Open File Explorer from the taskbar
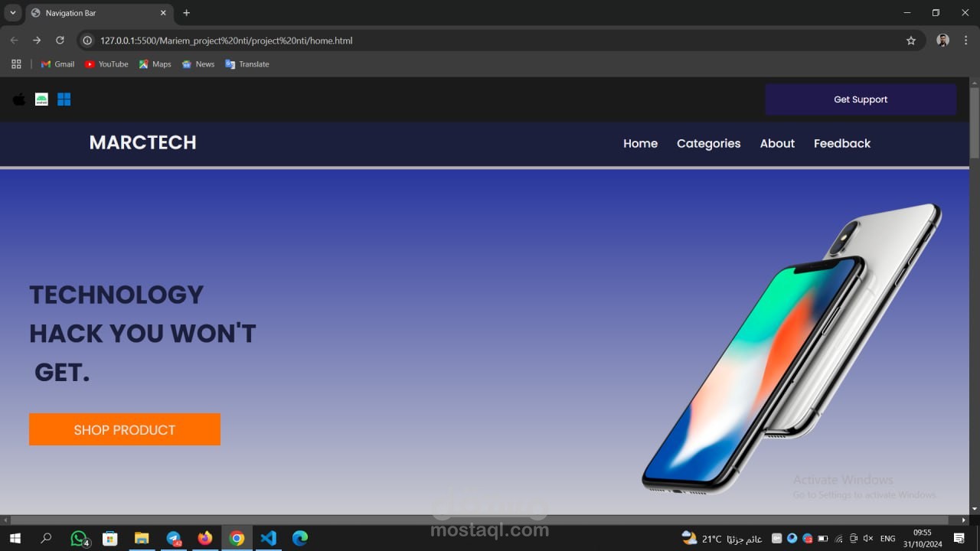The width and height of the screenshot is (980, 551). tap(142, 538)
